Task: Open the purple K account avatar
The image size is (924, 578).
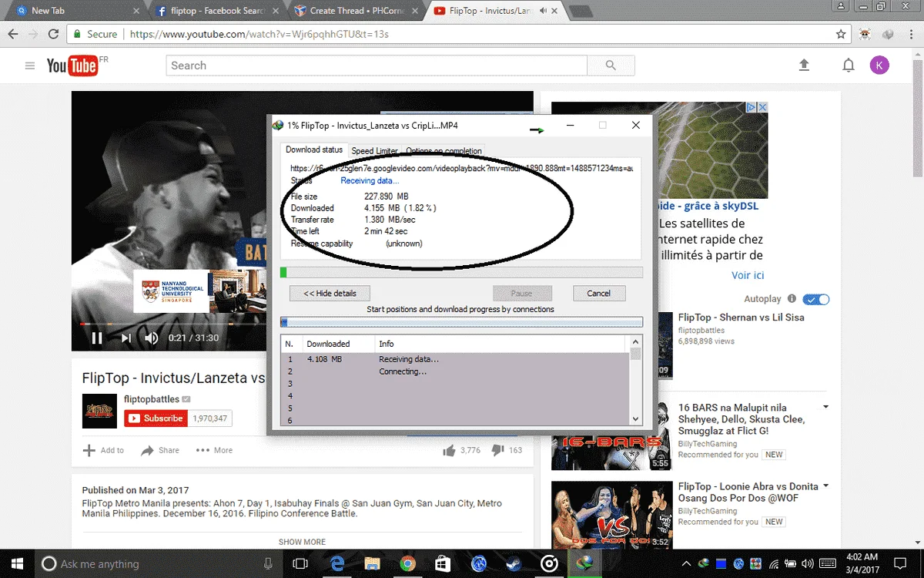Action: (879, 66)
